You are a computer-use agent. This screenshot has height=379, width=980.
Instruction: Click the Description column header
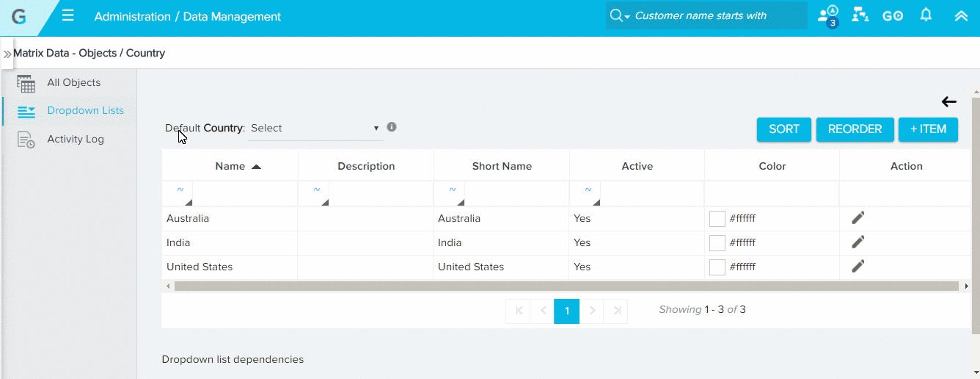366,166
